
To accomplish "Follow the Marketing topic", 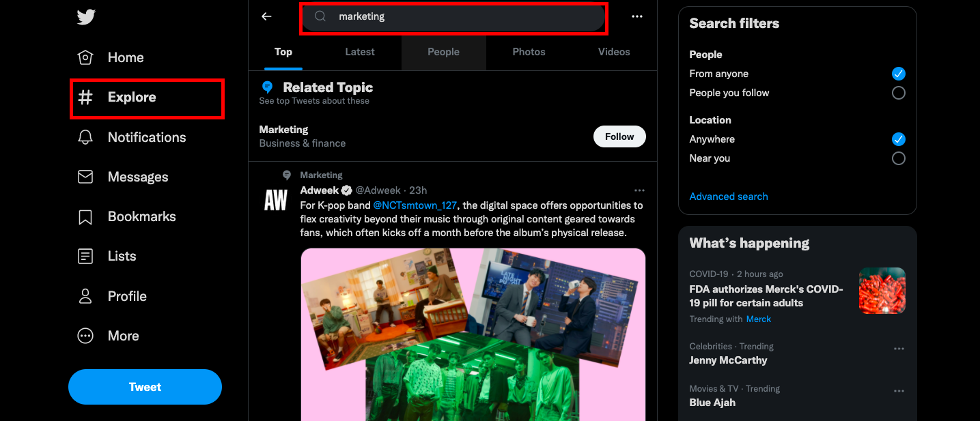I will point(619,136).
